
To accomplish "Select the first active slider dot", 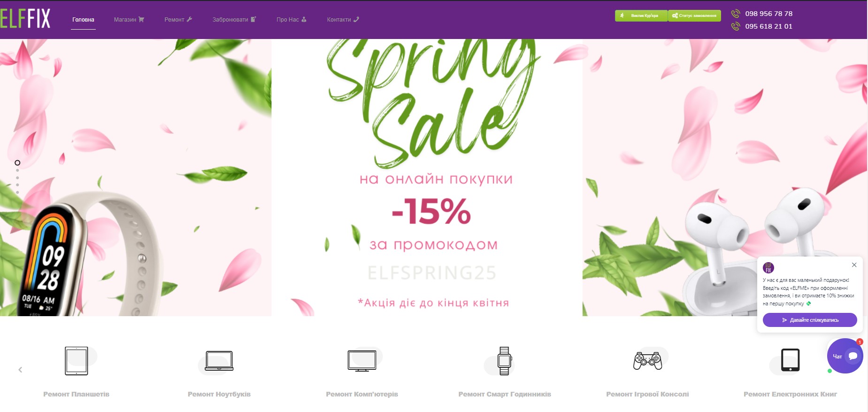I will (17, 163).
